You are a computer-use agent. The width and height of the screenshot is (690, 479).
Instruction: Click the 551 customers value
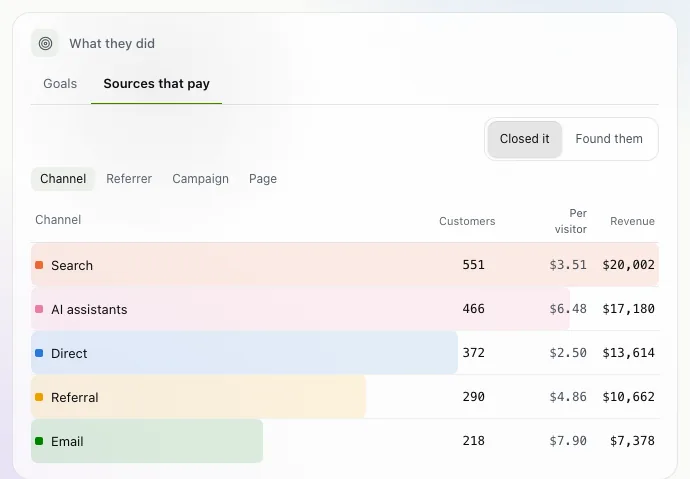pyautogui.click(x=473, y=265)
